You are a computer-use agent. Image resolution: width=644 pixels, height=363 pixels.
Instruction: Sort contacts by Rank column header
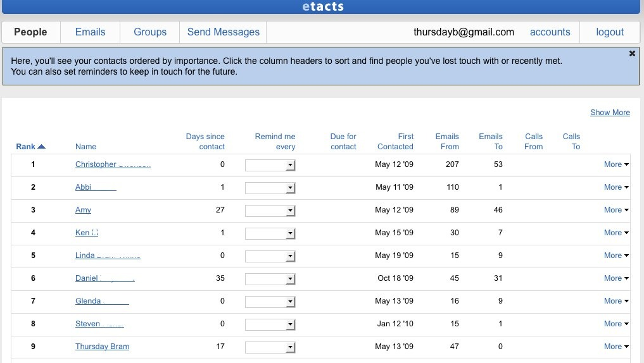point(26,147)
